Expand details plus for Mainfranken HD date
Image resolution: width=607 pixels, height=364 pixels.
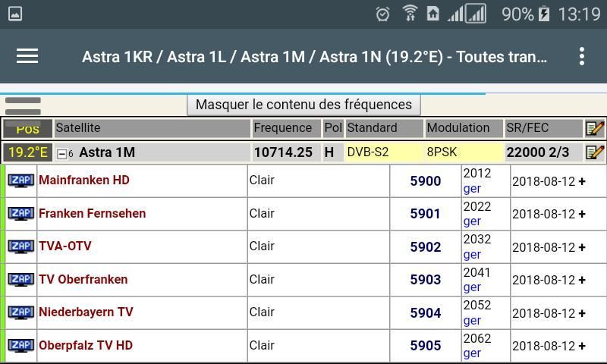[x=582, y=181]
